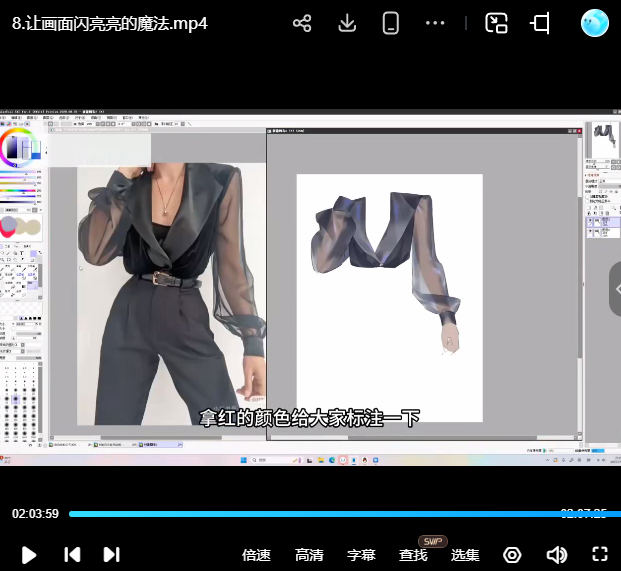The image size is (621, 571).
Task: Enable picture-in-picture mini player mode
Action: [496, 23]
